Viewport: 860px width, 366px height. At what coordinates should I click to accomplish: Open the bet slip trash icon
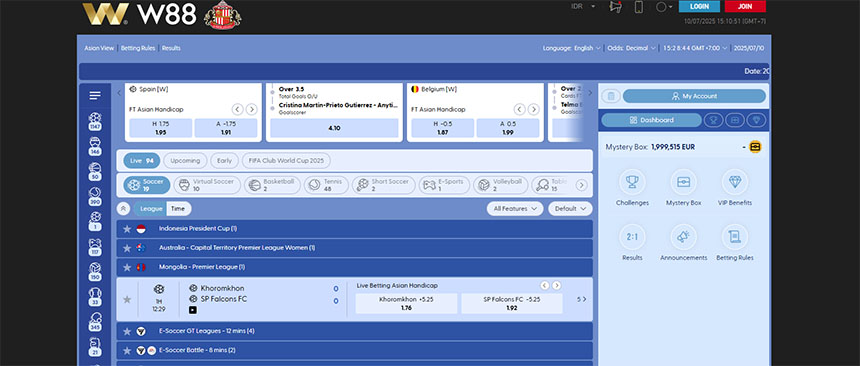pyautogui.click(x=611, y=96)
